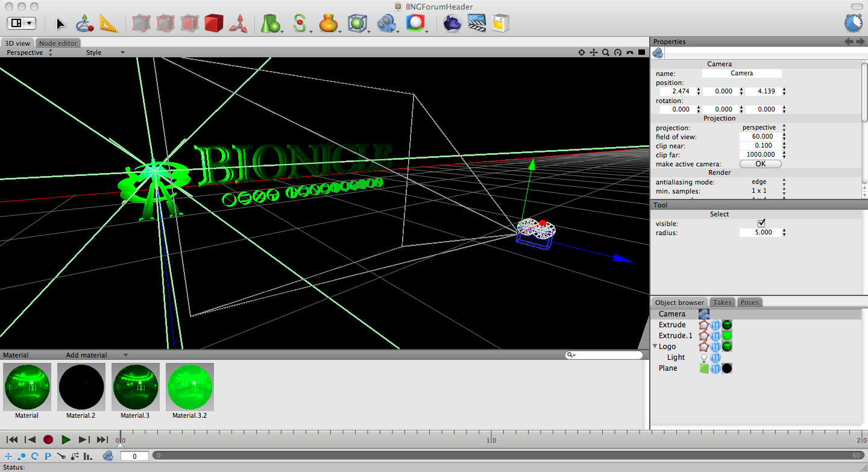Toggle position keyframe channel P icon
Screen dimensions: 868x472
48,456
